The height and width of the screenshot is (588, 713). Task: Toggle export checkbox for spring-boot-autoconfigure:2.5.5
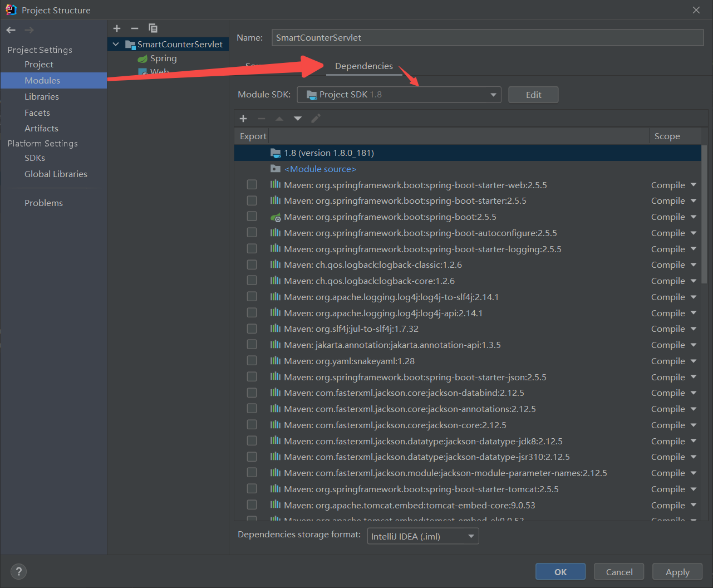tap(252, 233)
